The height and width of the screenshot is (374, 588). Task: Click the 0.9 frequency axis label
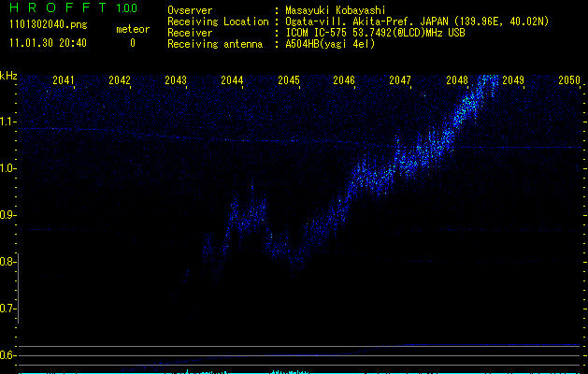click(x=7, y=215)
